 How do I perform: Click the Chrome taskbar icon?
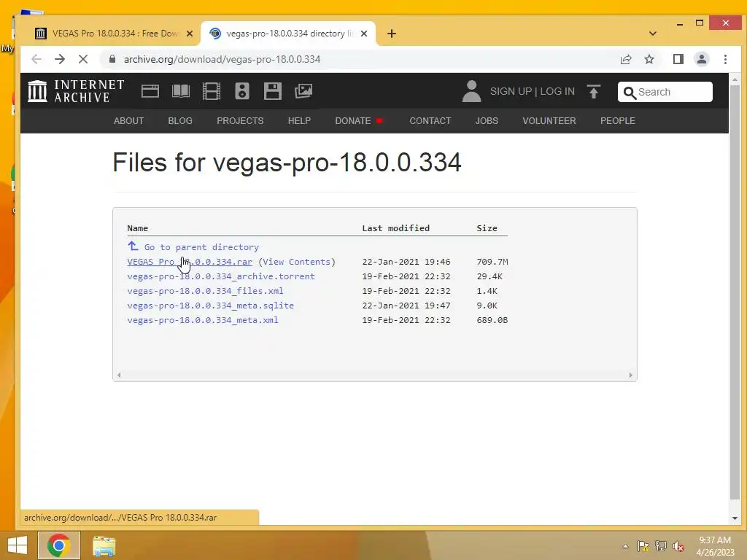58,545
